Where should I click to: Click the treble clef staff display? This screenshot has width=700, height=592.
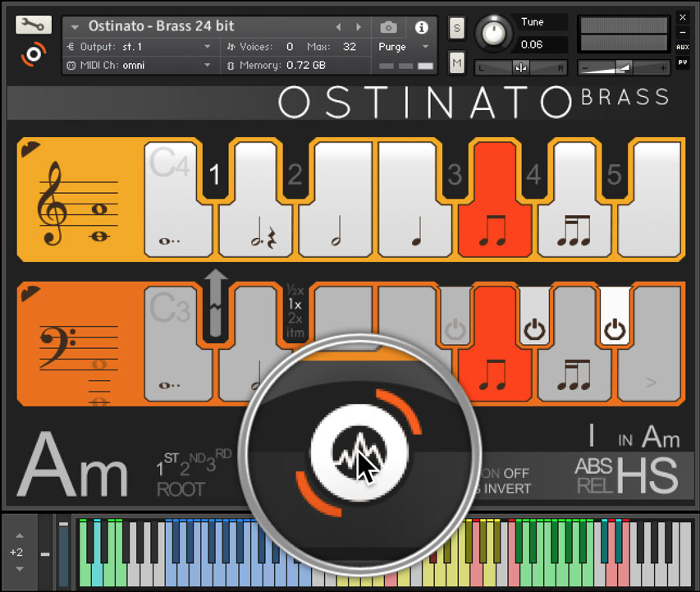tap(78, 204)
